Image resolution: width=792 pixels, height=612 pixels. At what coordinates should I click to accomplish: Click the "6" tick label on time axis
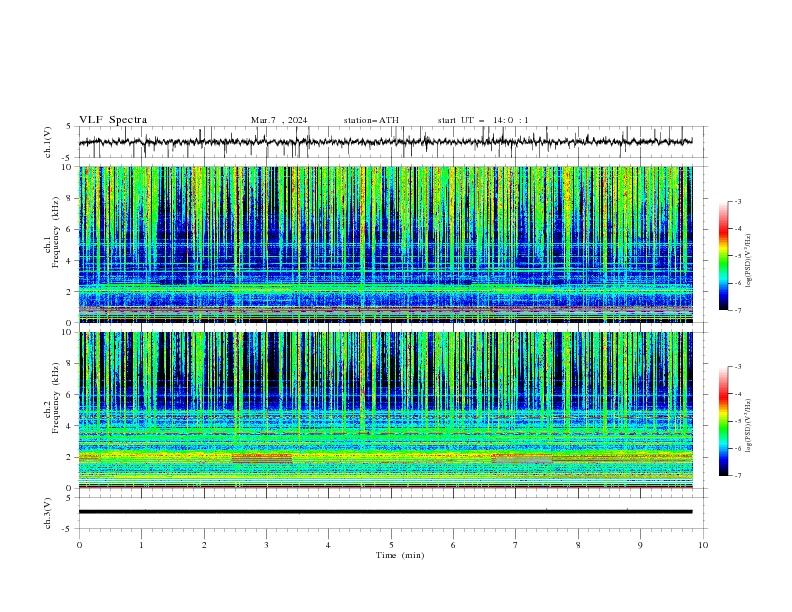click(453, 545)
